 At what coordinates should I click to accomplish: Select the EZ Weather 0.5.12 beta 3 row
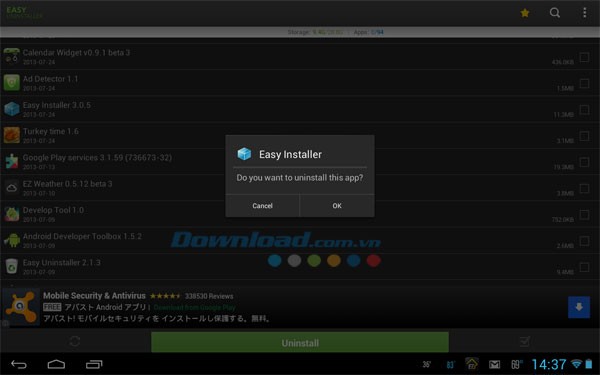click(300, 188)
